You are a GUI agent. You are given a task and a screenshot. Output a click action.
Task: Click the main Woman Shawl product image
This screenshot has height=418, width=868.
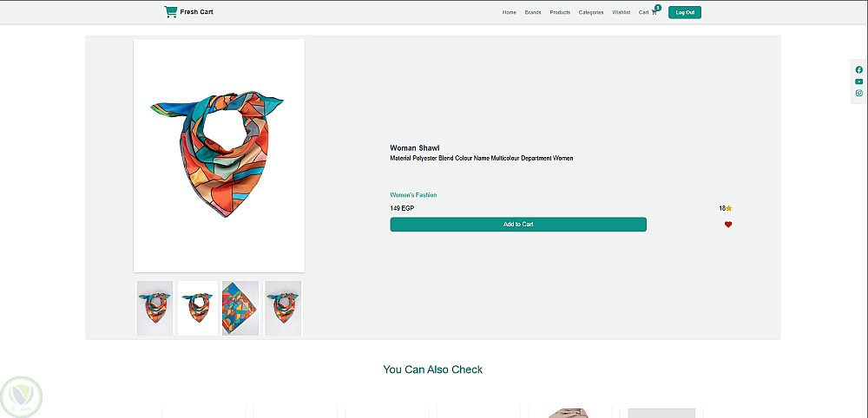click(x=219, y=155)
